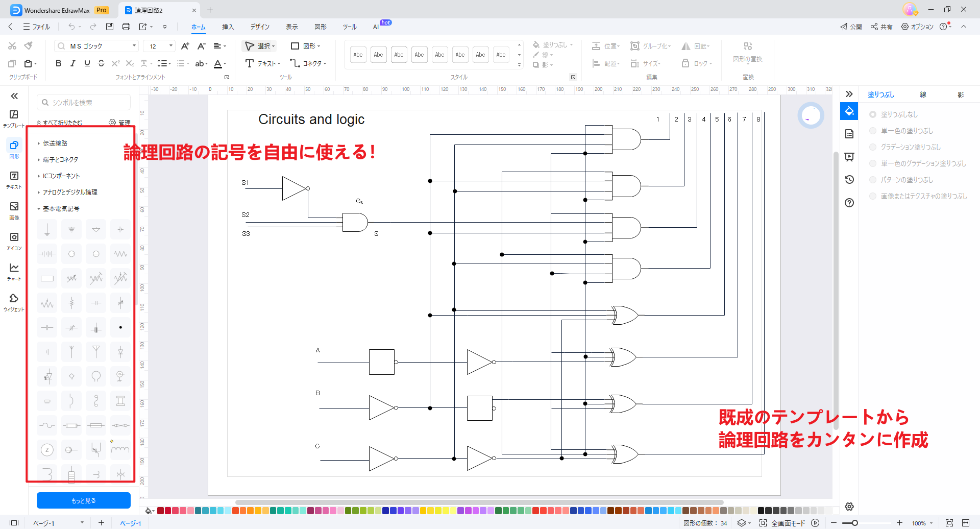Select the パターンの塗りつぶし radio option

[873, 180]
